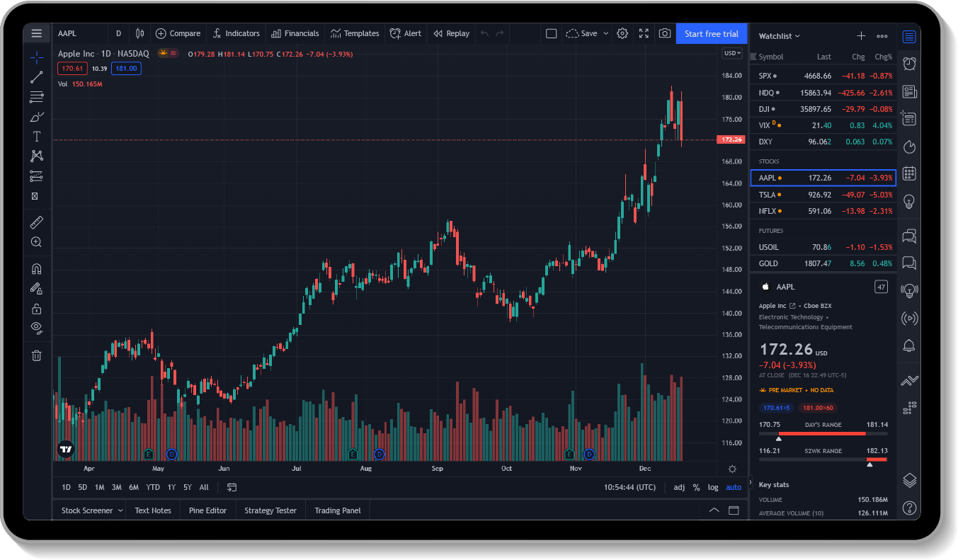Open Trading Panel tab
The height and width of the screenshot is (560, 958).
[x=338, y=510]
